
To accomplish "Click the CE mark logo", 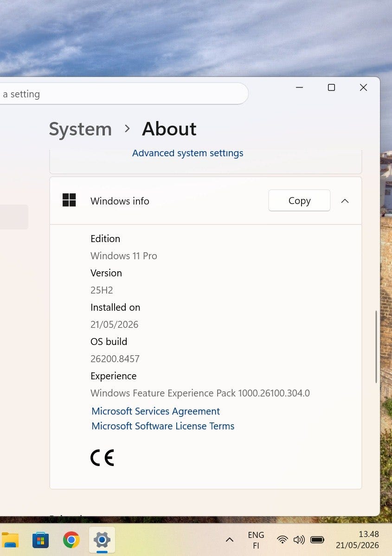I will pos(102,457).
